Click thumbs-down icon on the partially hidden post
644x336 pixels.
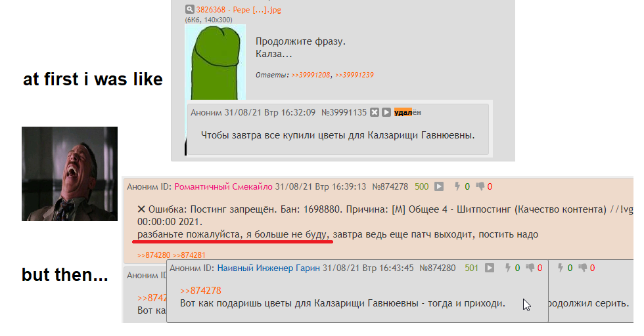(583, 268)
